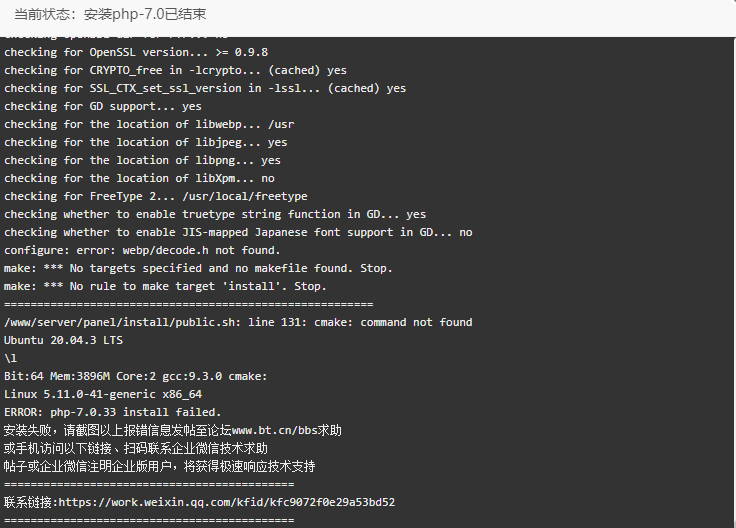
Task: Select the libXpm location 'no' line
Action: [139, 178]
